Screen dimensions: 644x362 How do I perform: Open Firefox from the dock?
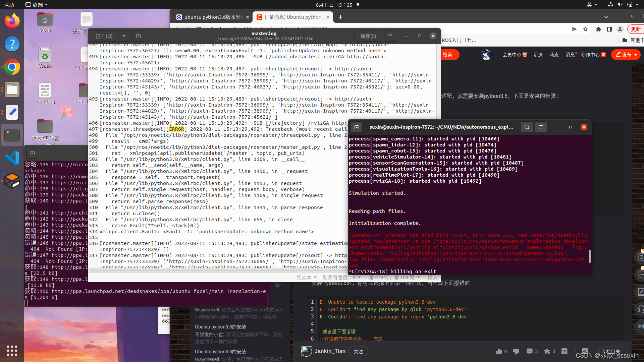[x=12, y=21]
